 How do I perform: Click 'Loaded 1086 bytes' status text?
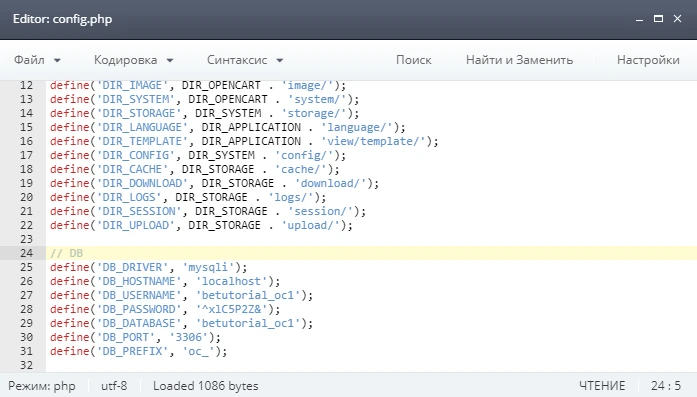205,386
